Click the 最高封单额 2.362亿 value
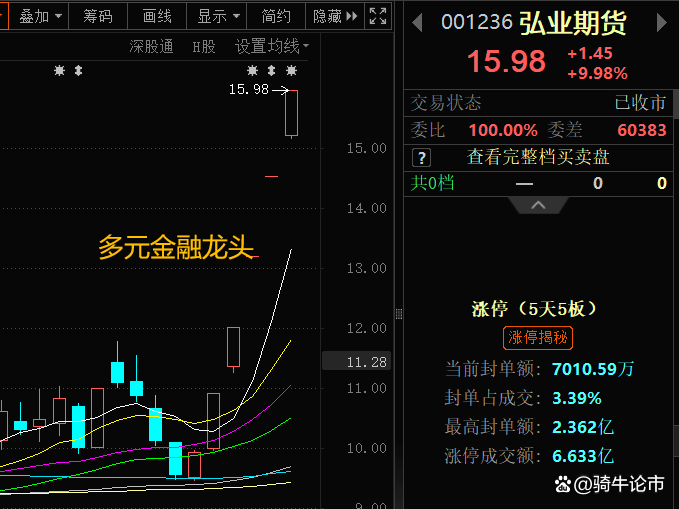The width and height of the screenshot is (679, 509). tap(583, 427)
